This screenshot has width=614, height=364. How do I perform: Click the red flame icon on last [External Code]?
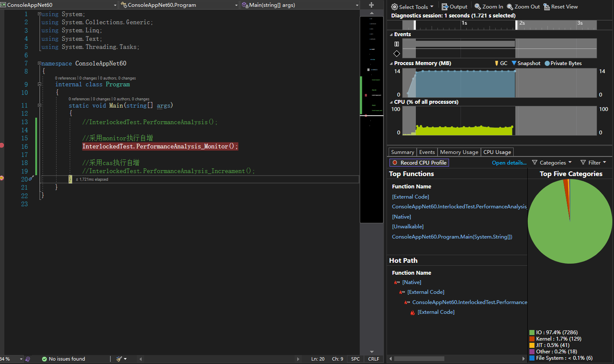pos(412,313)
